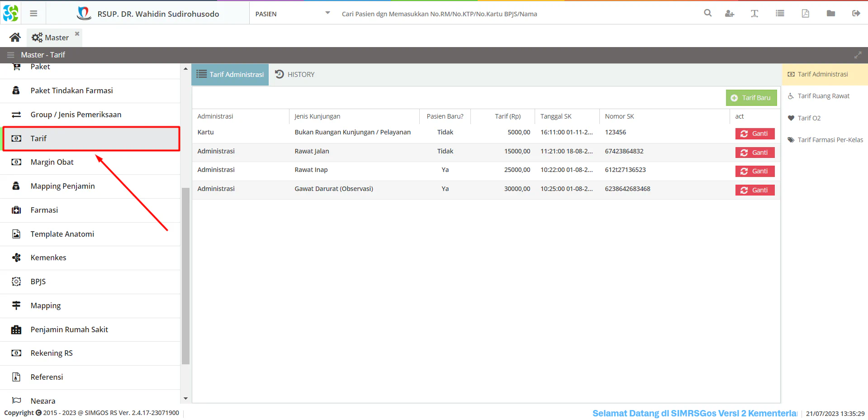Sort by Tarif (Rp) column header
The image size is (868, 420).
point(503,116)
